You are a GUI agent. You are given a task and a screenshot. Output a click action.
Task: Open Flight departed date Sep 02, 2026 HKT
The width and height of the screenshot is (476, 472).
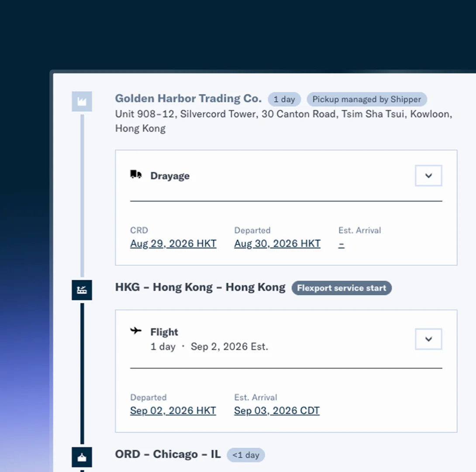coord(173,411)
